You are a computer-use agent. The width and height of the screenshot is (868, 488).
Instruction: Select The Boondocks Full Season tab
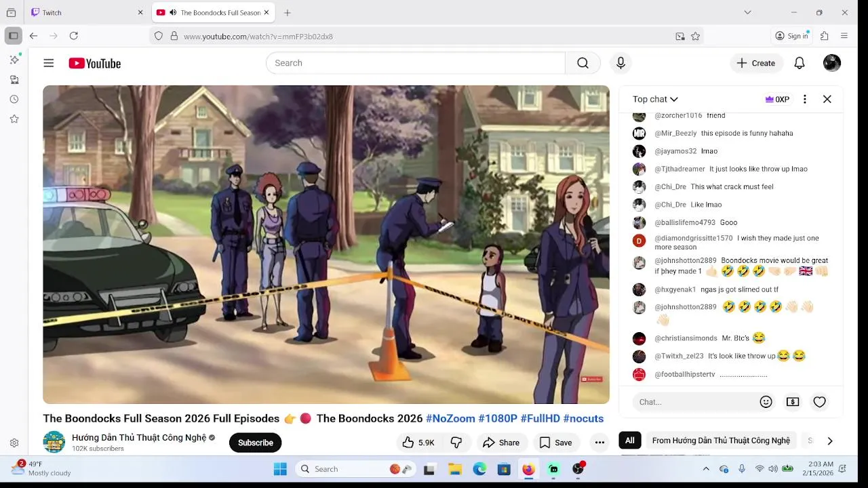[x=212, y=12]
